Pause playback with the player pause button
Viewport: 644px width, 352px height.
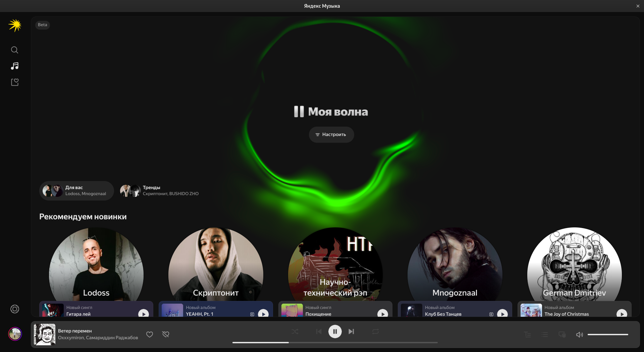point(335,332)
